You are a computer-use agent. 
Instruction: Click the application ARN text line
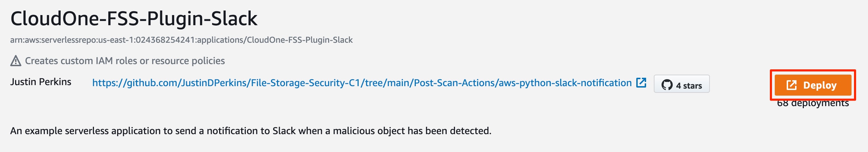[181, 40]
